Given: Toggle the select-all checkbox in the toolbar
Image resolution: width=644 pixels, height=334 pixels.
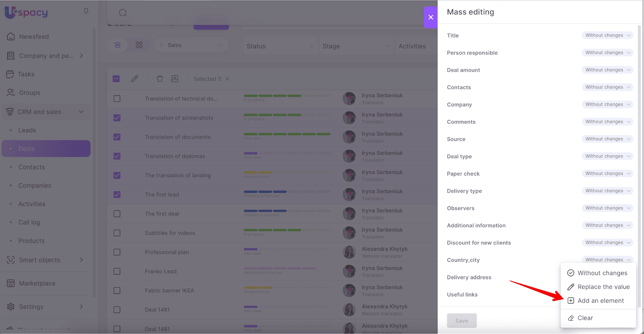Looking at the screenshot, I should [x=116, y=79].
